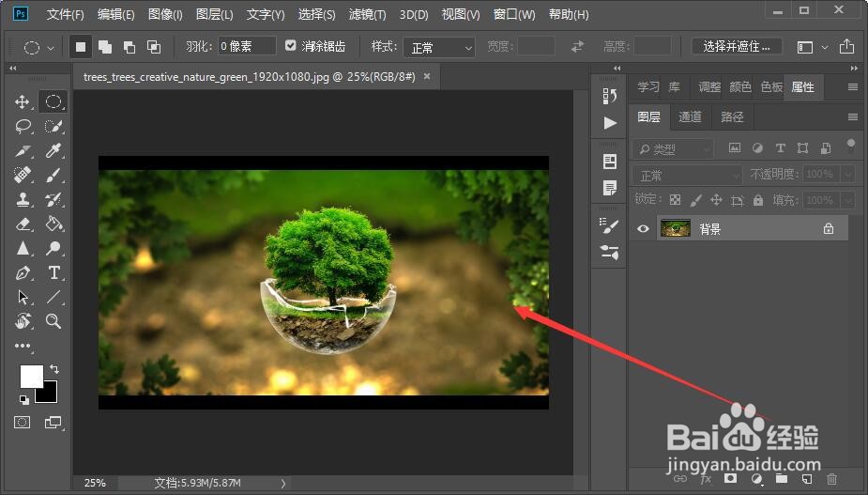Viewport: 868px width, 495px height.
Task: Add a layer mask
Action: [x=731, y=478]
